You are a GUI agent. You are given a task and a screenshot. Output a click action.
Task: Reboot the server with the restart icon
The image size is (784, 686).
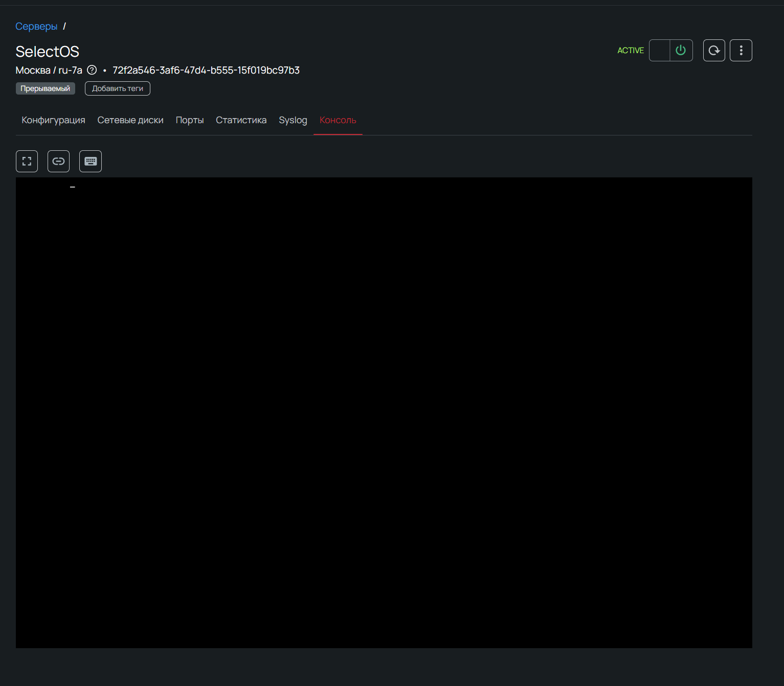tap(714, 51)
